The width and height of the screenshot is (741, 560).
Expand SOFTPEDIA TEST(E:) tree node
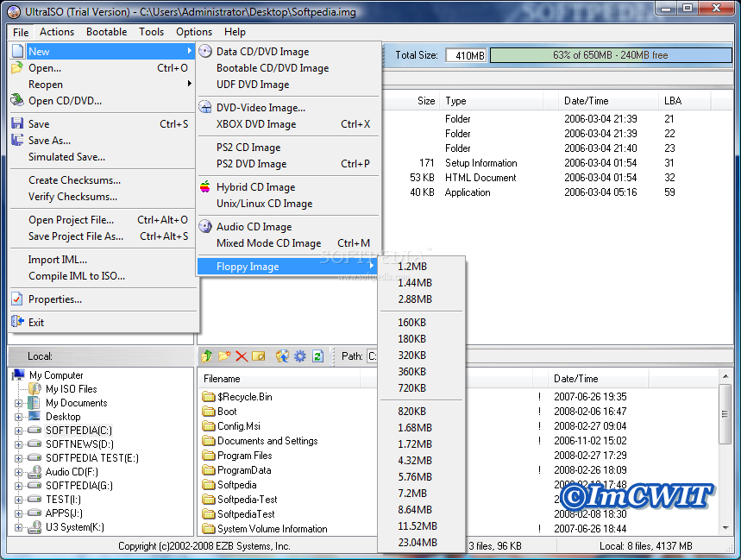click(x=18, y=458)
